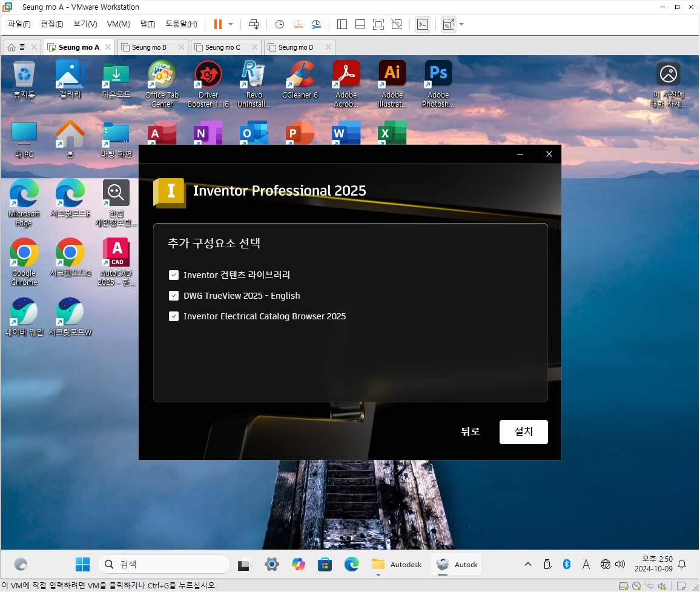Open the 다운로드 folder shortcut
This screenshot has height=592, width=700.
point(116,80)
